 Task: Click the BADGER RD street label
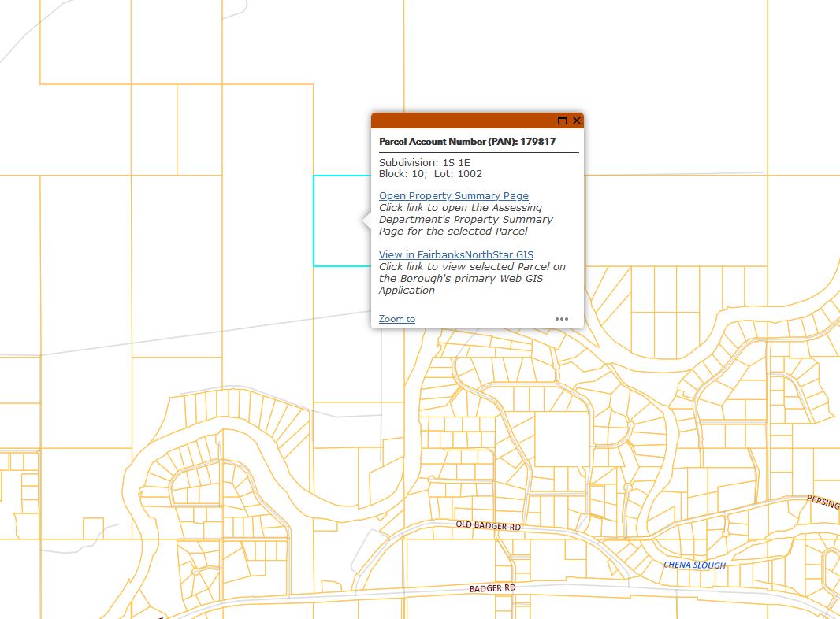(x=492, y=588)
